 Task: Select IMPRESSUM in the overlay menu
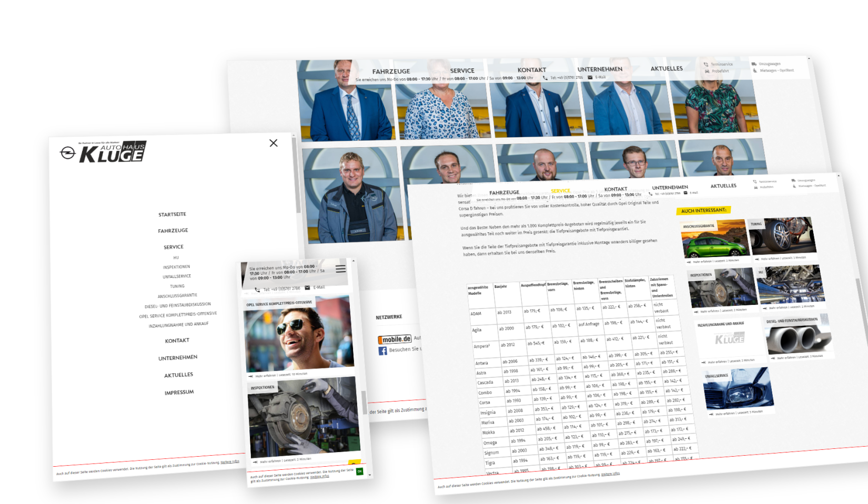tap(179, 393)
